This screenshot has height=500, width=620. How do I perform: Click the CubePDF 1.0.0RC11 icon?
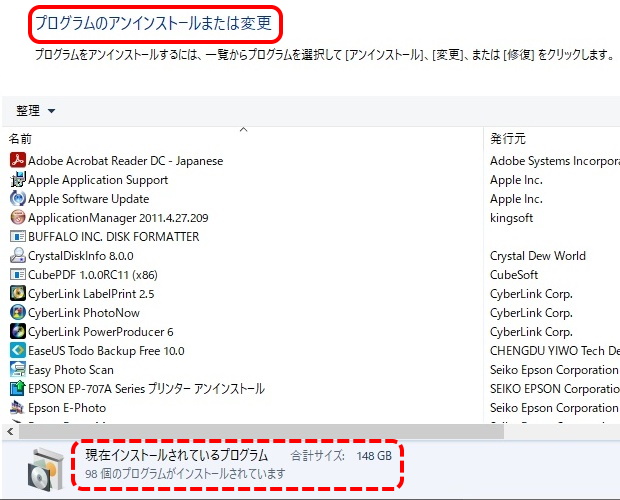(x=17, y=274)
